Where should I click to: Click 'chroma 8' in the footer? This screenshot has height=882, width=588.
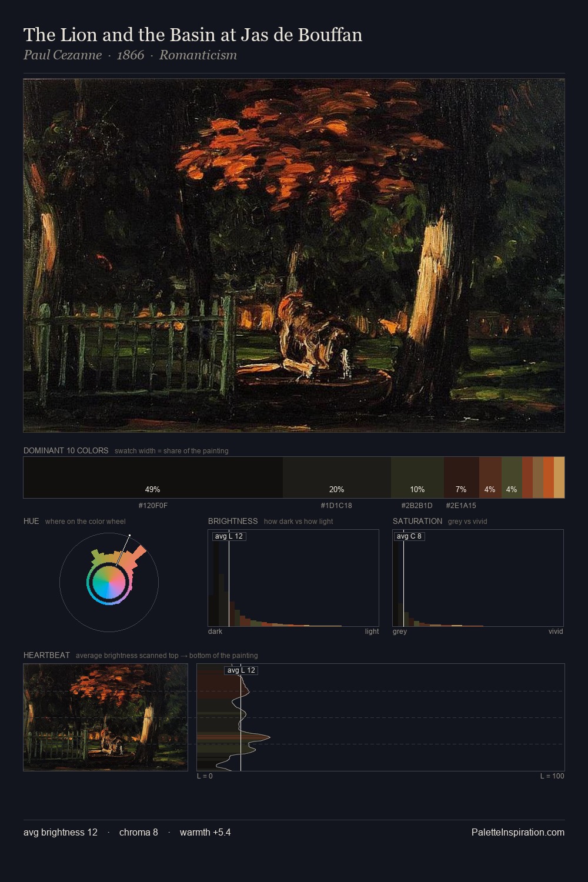139,832
